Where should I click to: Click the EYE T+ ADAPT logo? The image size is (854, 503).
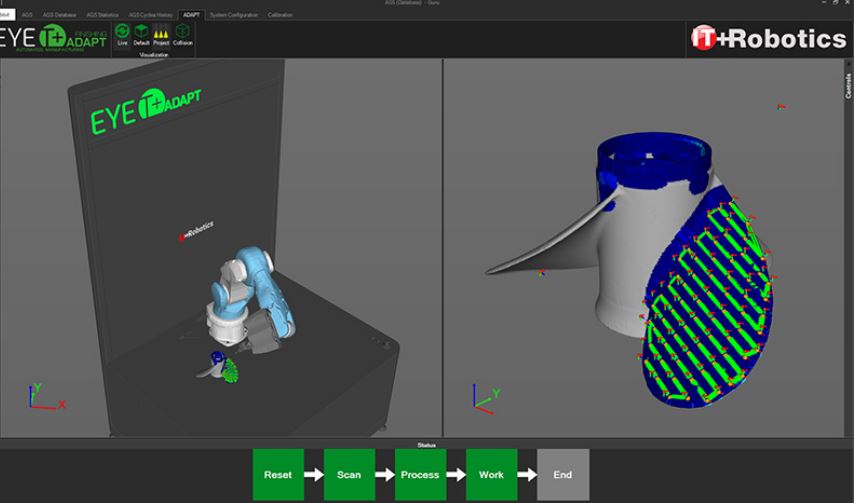click(x=54, y=38)
